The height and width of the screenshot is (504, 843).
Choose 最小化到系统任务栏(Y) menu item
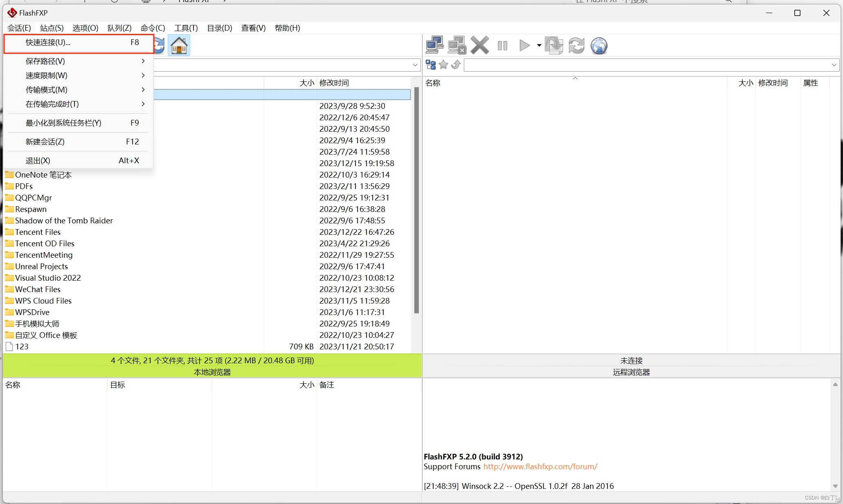point(79,123)
